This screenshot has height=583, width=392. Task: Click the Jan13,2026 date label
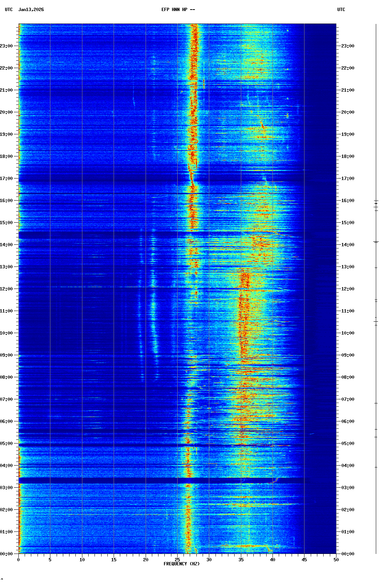(31, 10)
